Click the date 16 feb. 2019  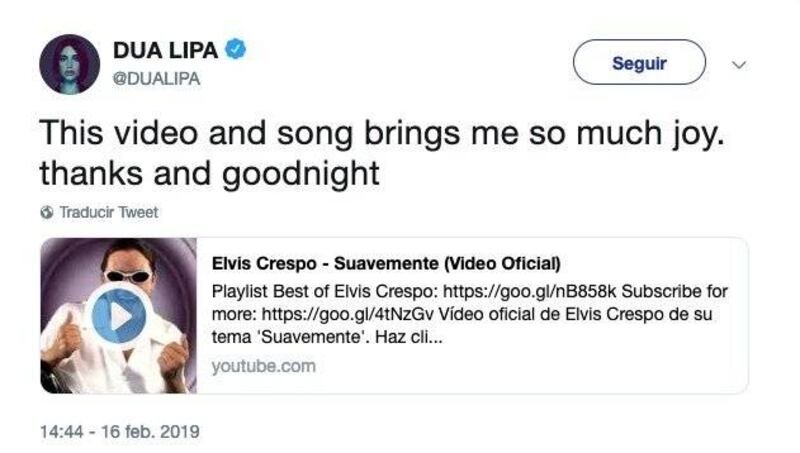(x=150, y=432)
